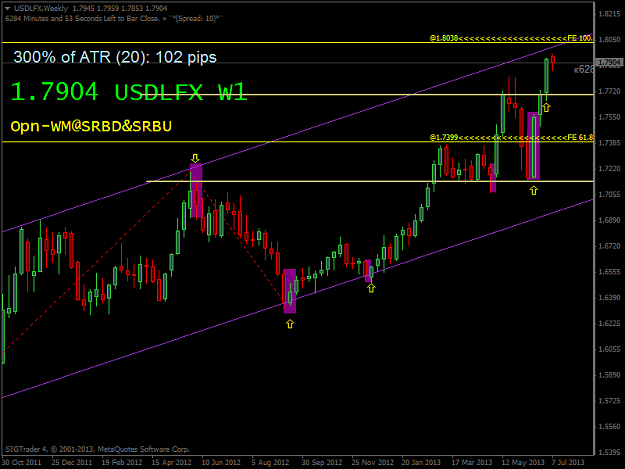
Task: Click the '30 Oct 2011' date label
Action: (22, 462)
